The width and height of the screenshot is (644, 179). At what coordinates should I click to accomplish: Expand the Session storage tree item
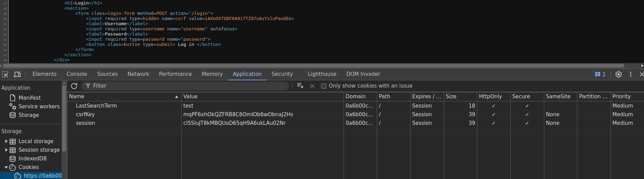6,150
